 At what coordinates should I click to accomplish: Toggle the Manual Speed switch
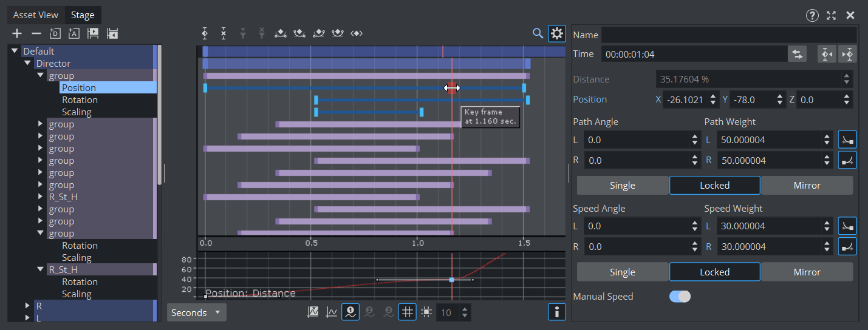tap(680, 297)
